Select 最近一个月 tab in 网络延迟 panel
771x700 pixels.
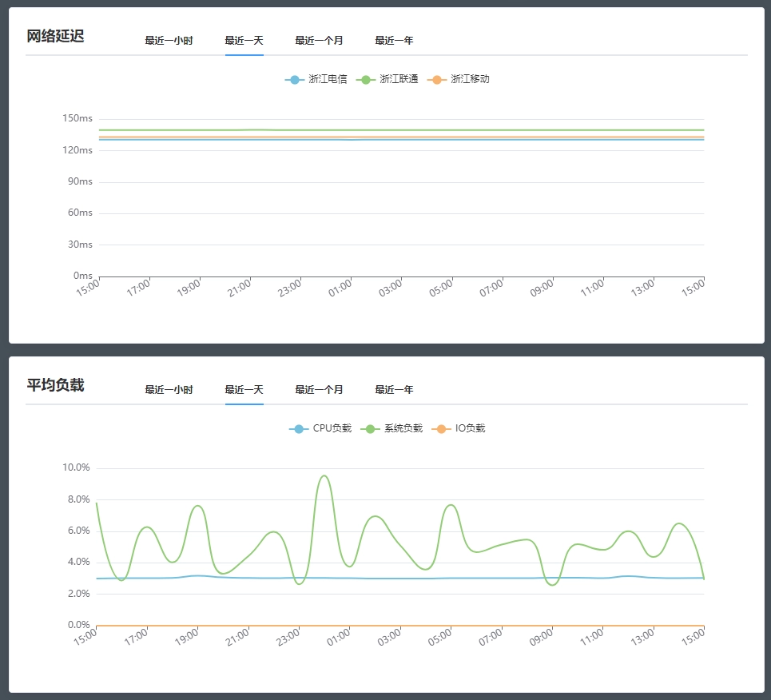(x=319, y=40)
